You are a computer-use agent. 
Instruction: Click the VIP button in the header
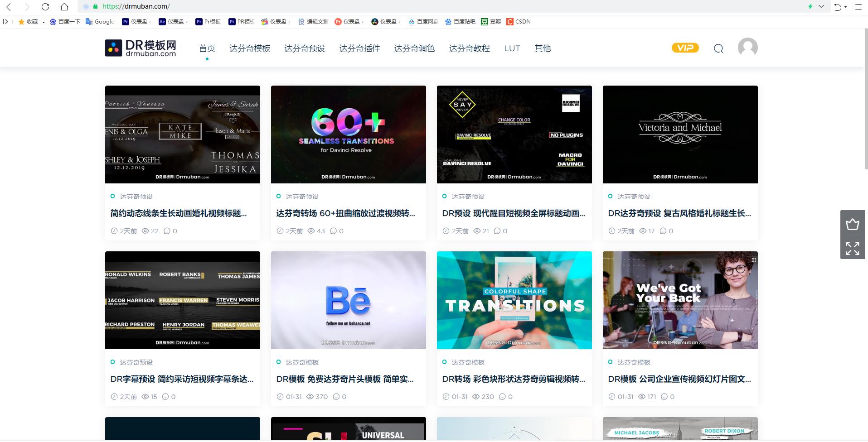(x=685, y=47)
